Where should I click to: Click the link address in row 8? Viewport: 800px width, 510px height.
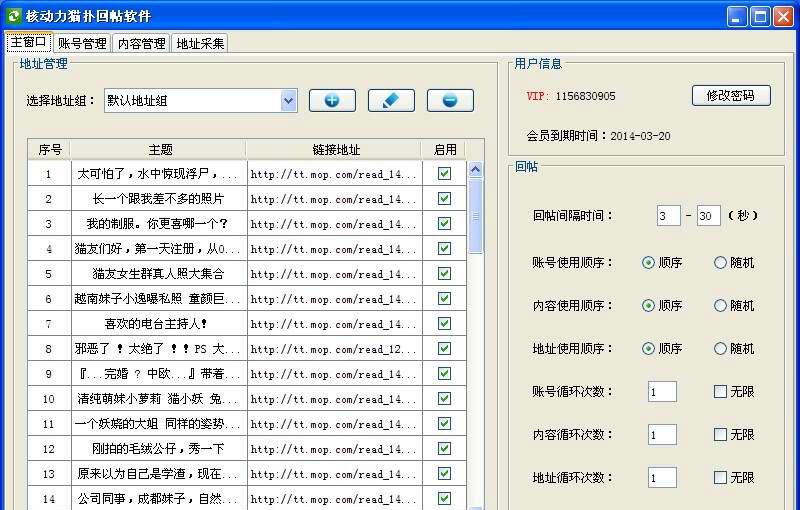point(334,349)
